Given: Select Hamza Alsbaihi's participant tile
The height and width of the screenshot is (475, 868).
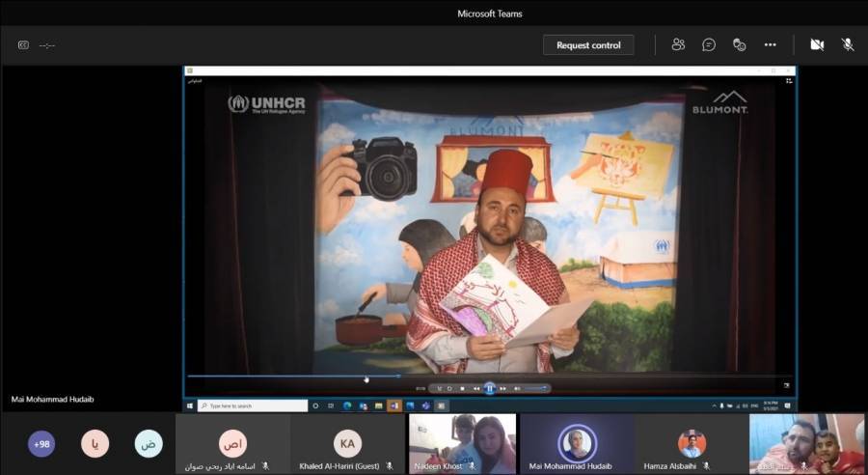Looking at the screenshot, I should click(x=691, y=444).
